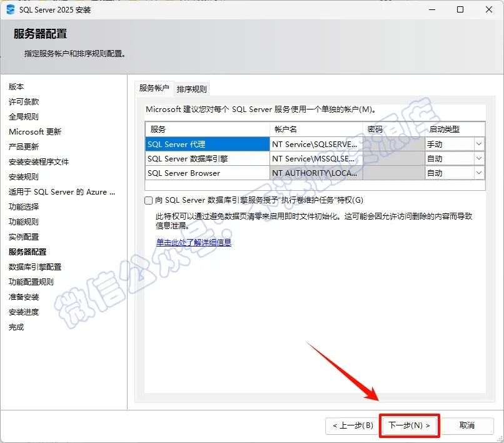This screenshot has height=443, width=504.
Task: Click account name NT Service\MSSQLSE... cell
Action: pos(316,158)
